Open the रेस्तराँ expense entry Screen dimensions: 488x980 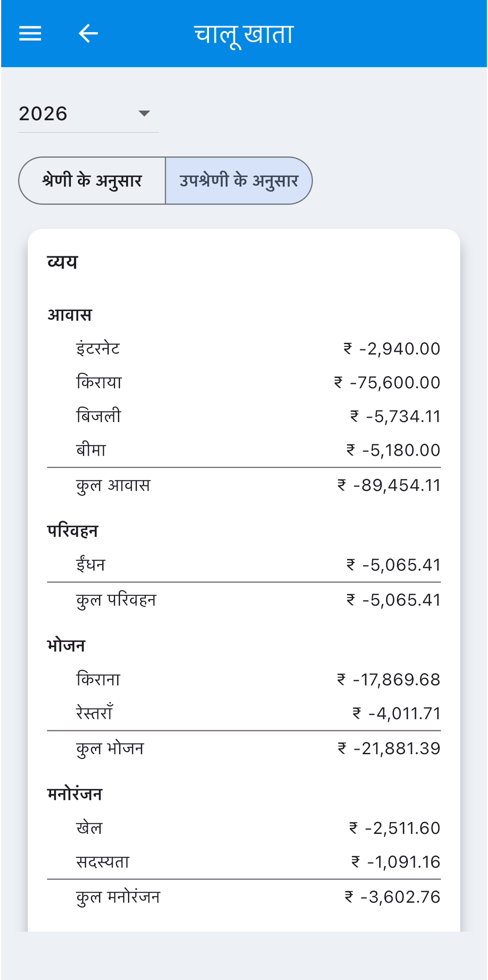tap(244, 713)
